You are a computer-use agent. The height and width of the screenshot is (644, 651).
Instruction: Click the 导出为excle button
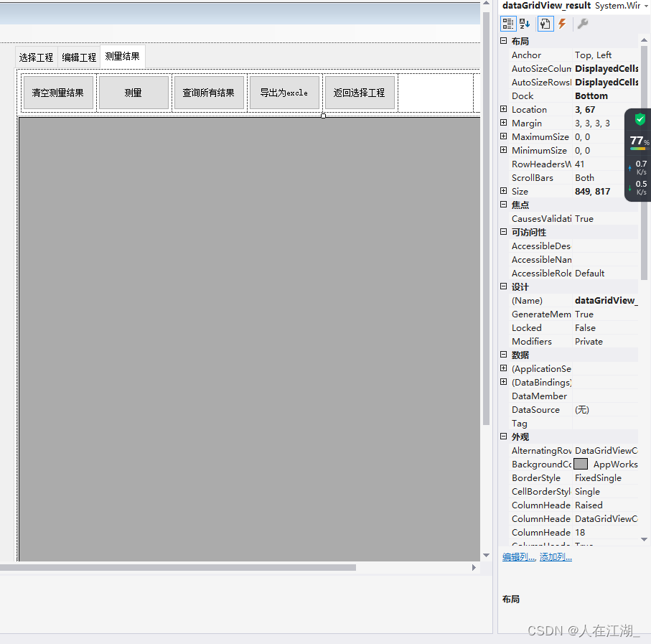pos(284,92)
